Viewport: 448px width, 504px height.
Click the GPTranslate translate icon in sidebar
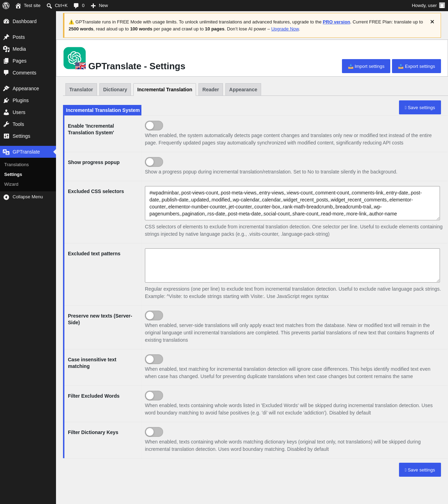[6, 152]
